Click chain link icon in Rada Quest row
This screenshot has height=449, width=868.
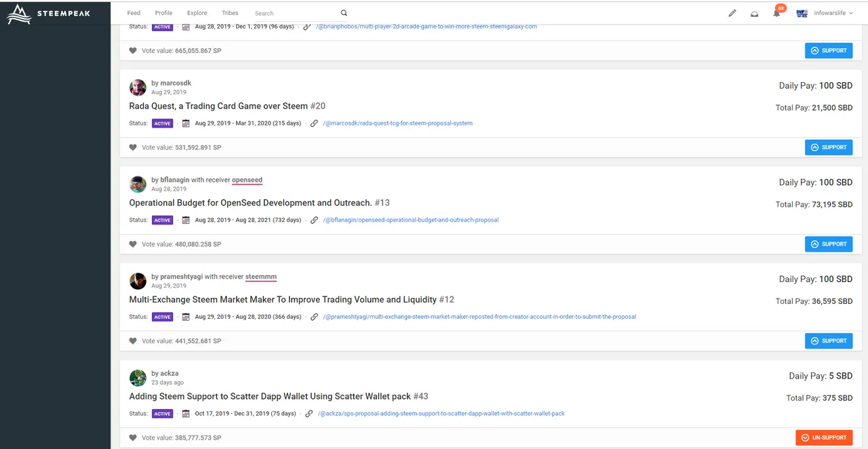pos(314,123)
